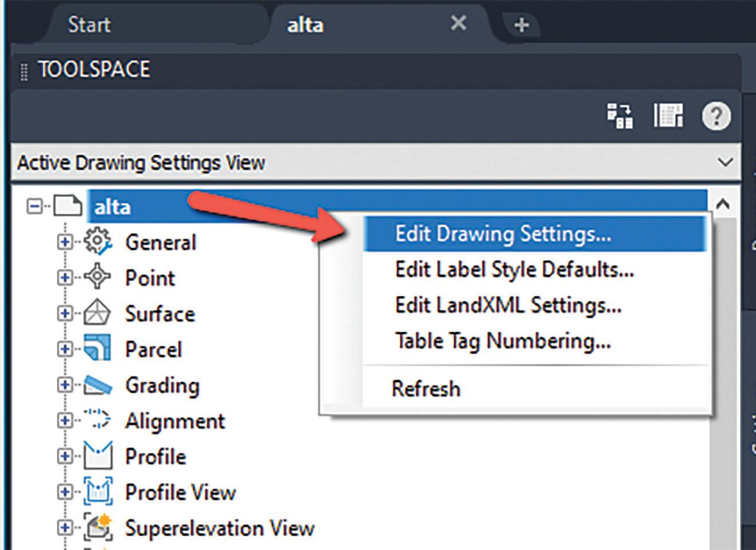Screen dimensions: 756x550
Task: Select the Superelevation View tree item label
Action: (220, 528)
